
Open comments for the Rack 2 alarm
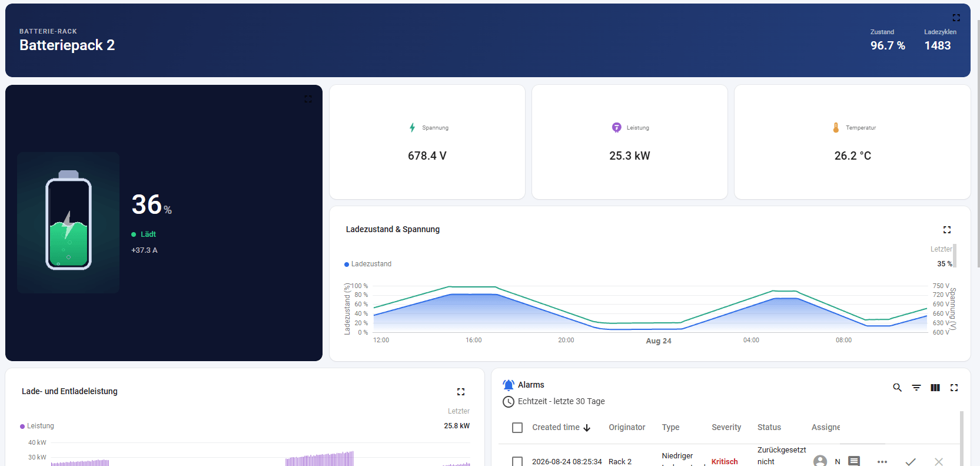(854, 461)
